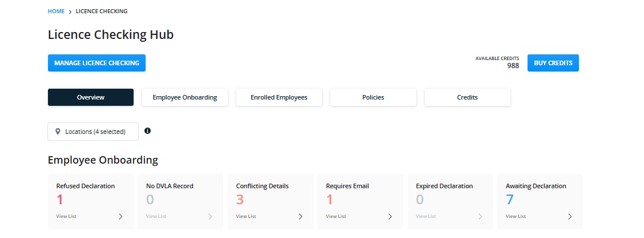Select the Overview tab
This screenshot has width=644, height=238.
91,98
